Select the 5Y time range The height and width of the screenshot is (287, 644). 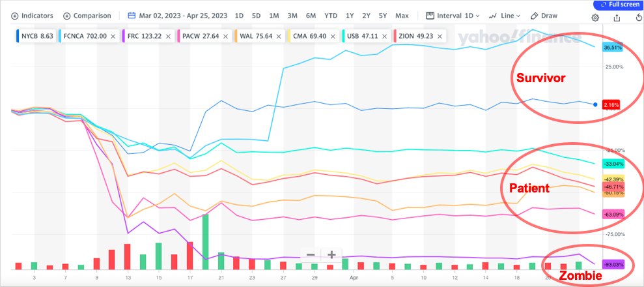pos(383,16)
